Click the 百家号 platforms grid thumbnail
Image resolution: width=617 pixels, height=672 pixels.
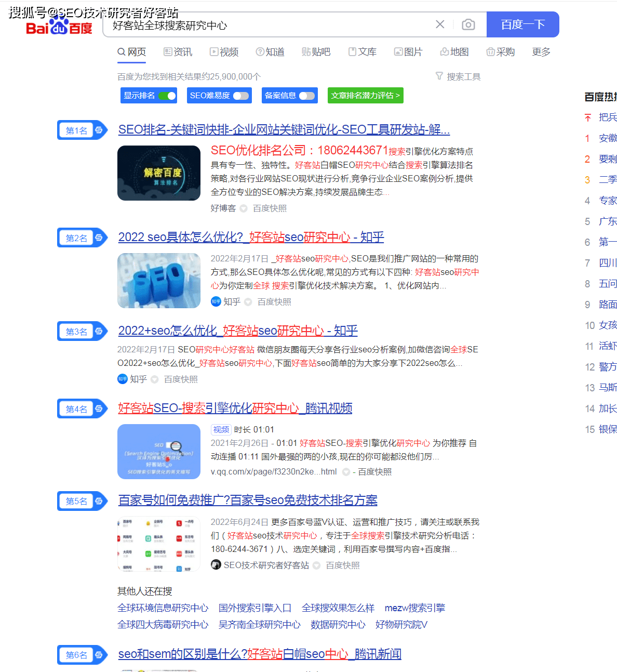tap(159, 544)
